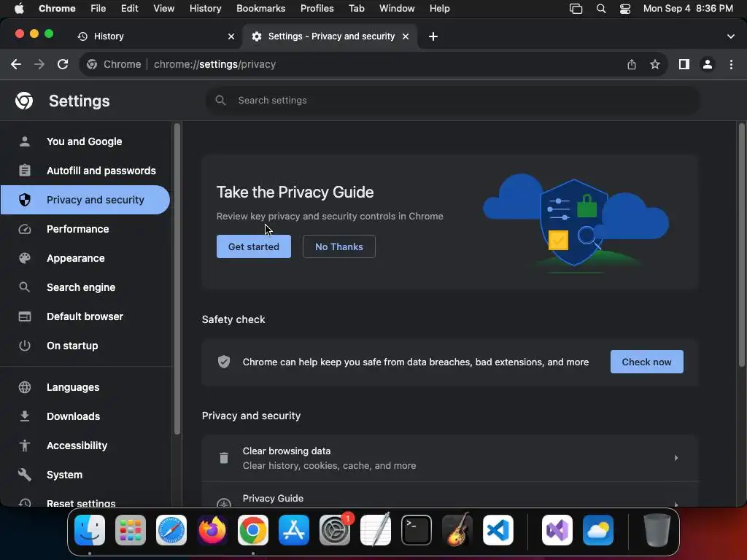The width and height of the screenshot is (747, 560).
Task: Click the main page scrollbar
Action: point(741,245)
